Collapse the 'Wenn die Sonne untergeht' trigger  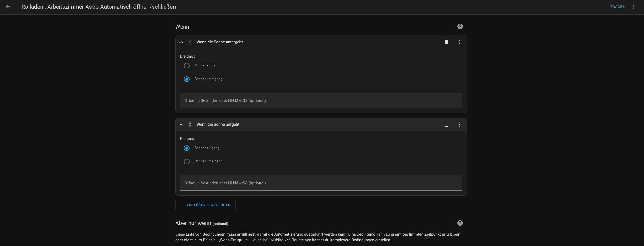coord(181,42)
